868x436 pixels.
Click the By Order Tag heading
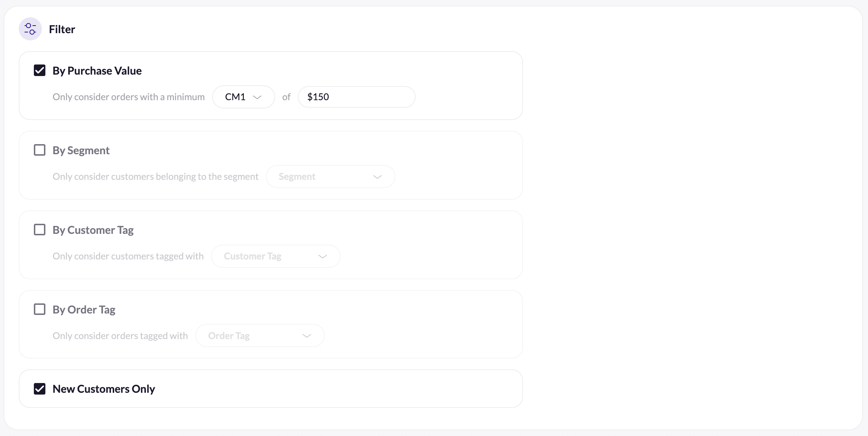[84, 309]
